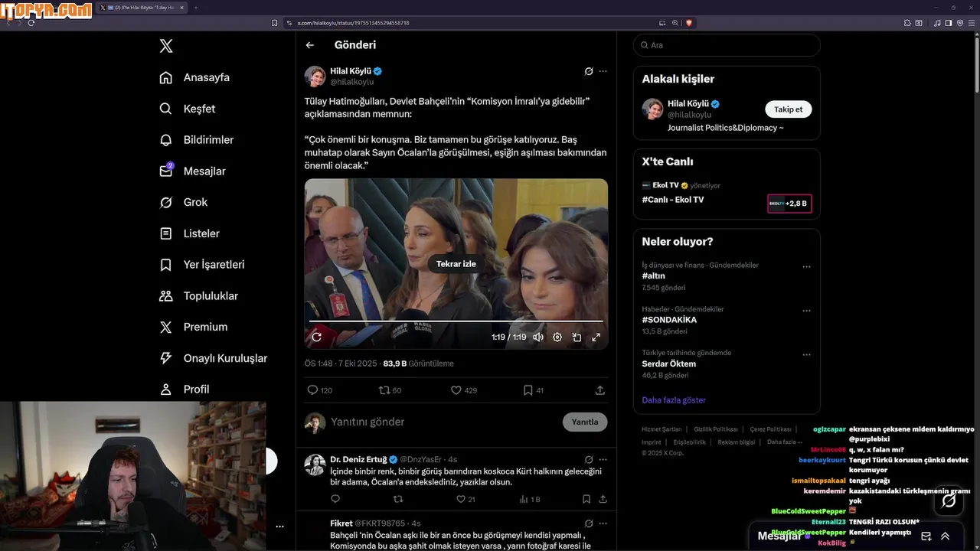This screenshot has height=551, width=980.
Task: Click Tekrar izle on the video
Action: [456, 264]
